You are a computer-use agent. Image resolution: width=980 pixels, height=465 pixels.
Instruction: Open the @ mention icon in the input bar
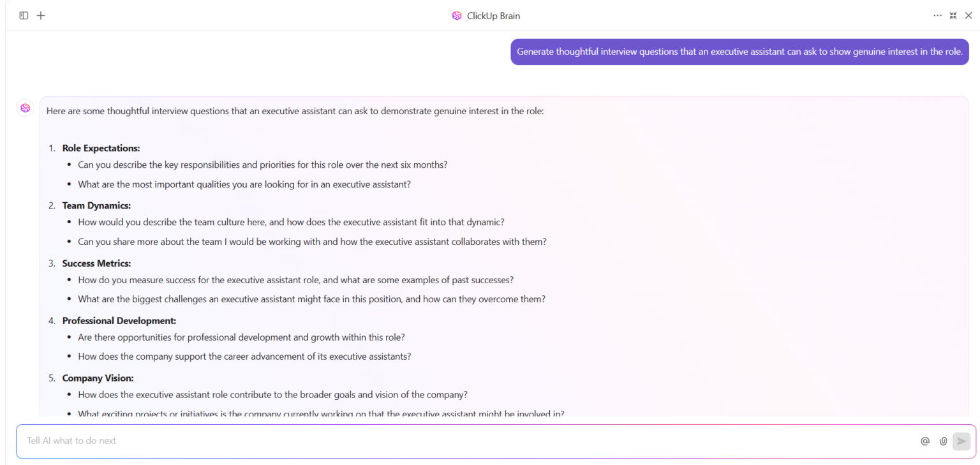pyautogui.click(x=924, y=441)
